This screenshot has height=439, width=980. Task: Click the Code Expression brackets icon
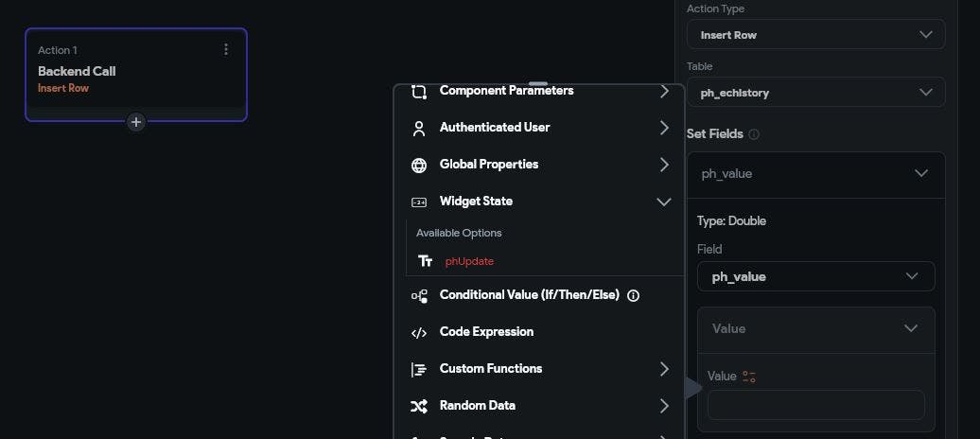coord(419,332)
